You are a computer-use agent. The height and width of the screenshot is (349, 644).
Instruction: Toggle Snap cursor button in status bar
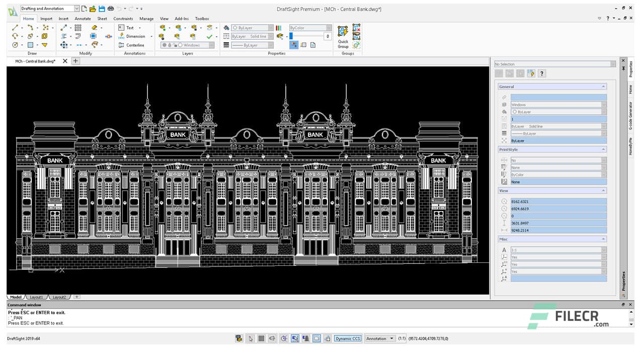tap(250, 338)
